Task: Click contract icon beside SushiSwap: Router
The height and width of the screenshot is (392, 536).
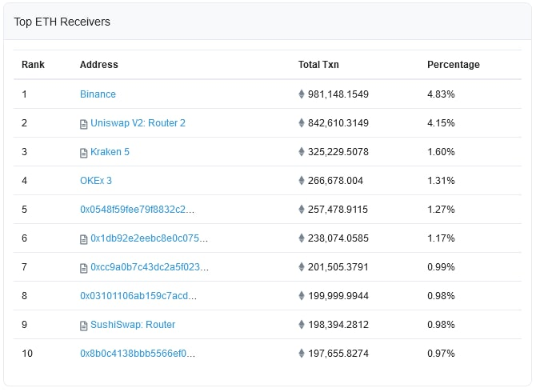Action: click(x=84, y=326)
